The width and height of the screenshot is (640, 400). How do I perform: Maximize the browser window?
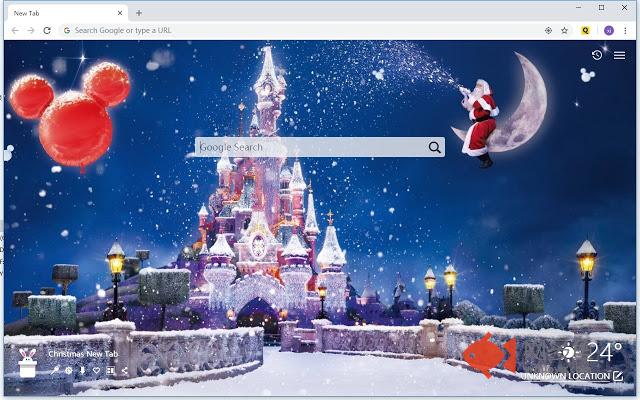[602, 7]
